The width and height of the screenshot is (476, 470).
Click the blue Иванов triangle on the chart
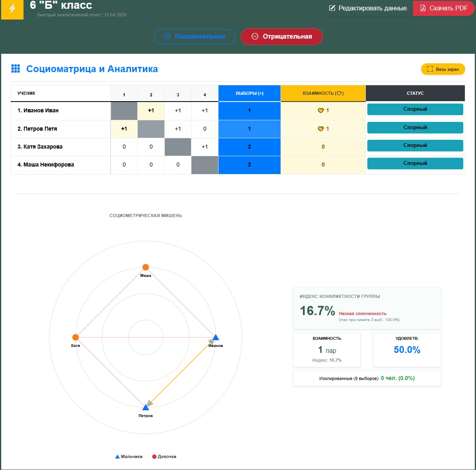coord(216,338)
